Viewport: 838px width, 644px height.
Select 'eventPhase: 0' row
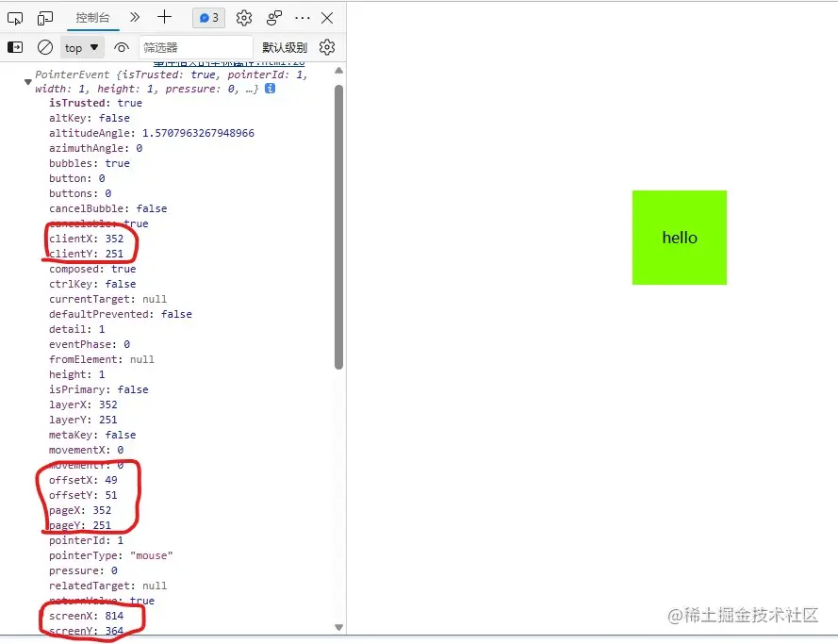(x=90, y=344)
